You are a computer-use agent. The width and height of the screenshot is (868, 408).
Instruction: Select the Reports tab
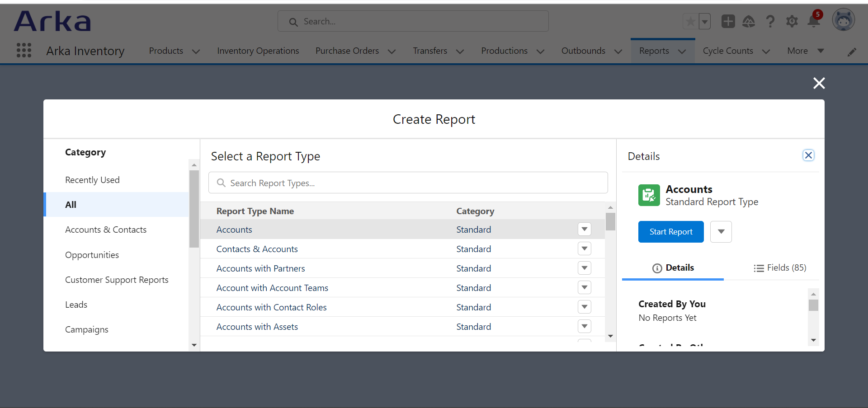pos(654,51)
